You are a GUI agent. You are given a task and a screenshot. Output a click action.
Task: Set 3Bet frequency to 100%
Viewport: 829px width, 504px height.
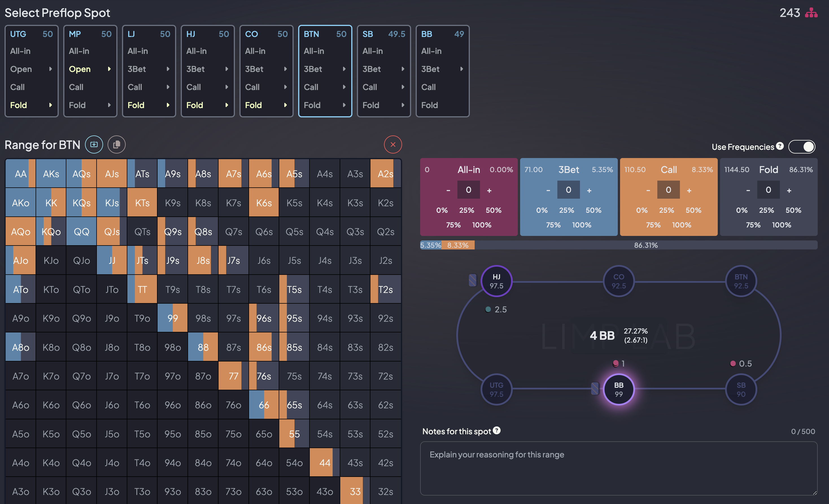(581, 225)
